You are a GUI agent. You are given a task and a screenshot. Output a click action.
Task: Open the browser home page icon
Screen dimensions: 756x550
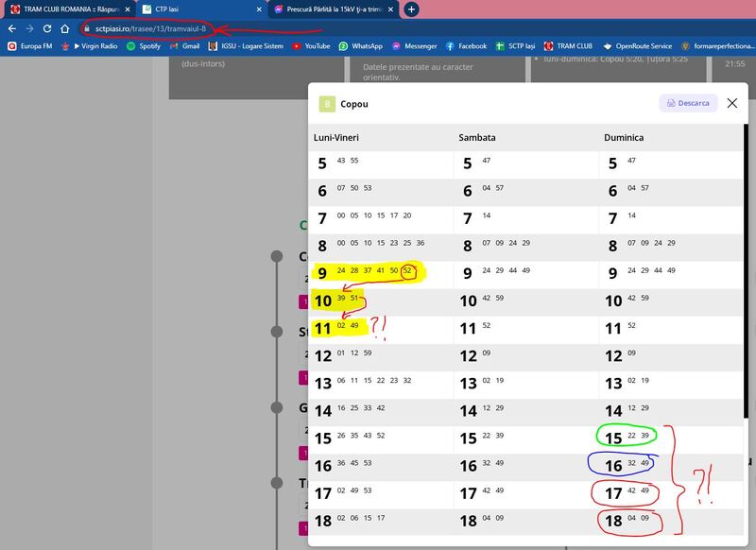tap(65, 29)
